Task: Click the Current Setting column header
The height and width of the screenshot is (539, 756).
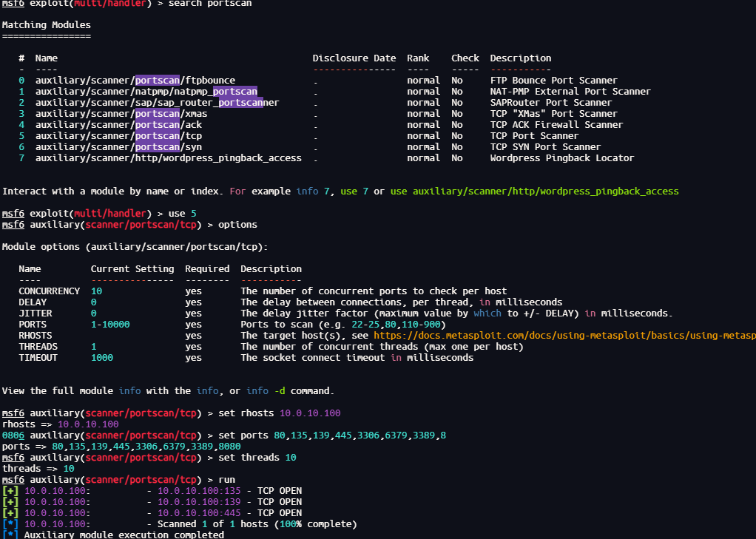Action: tap(132, 269)
